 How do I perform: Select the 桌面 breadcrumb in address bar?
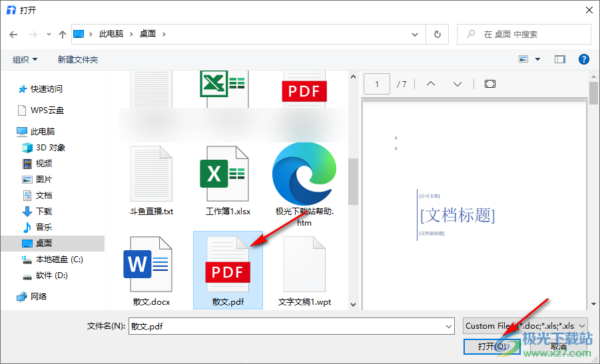click(x=148, y=34)
